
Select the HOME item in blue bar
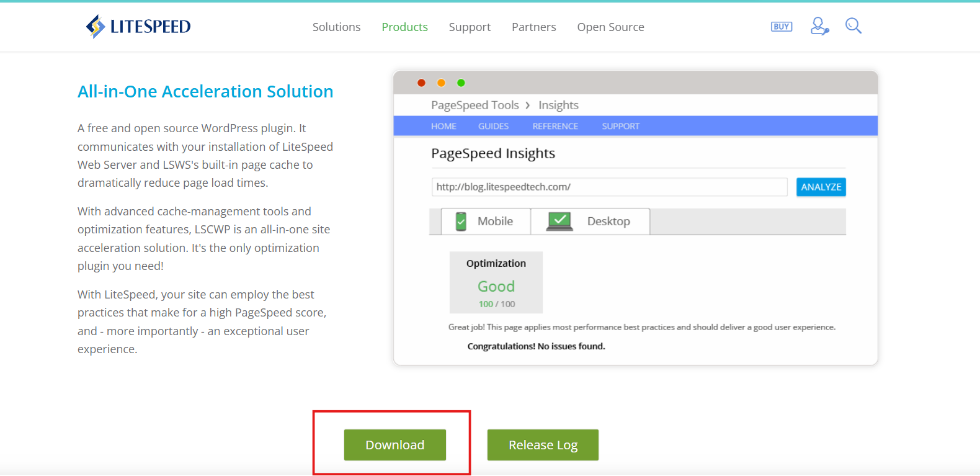click(x=443, y=126)
